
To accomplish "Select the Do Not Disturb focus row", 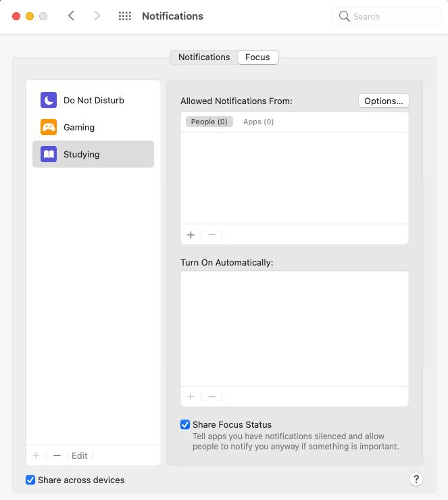I will point(93,100).
